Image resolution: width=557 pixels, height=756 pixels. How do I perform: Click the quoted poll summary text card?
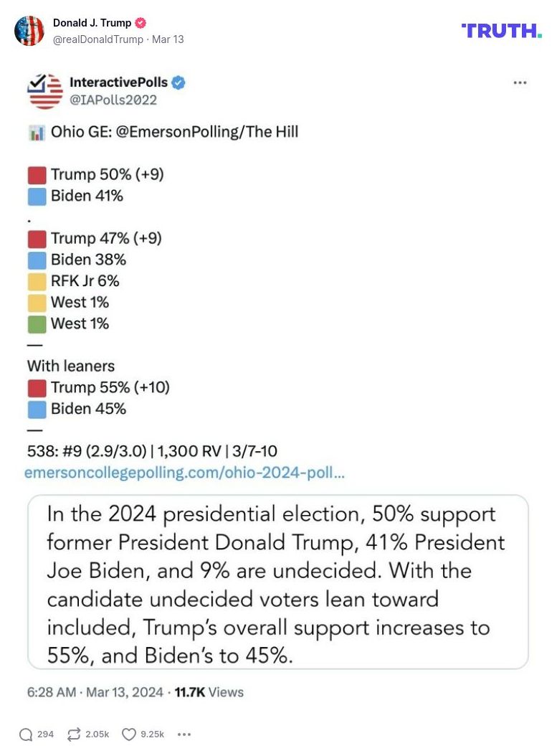click(x=277, y=582)
